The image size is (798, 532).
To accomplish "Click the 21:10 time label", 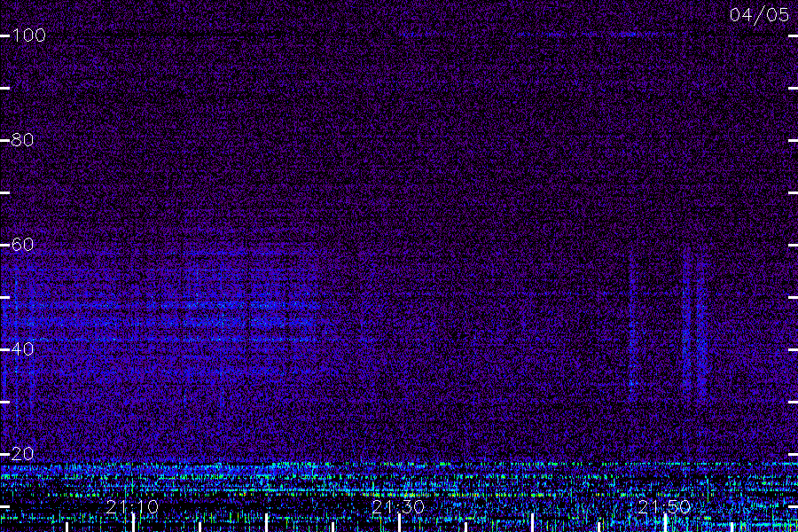I will (132, 507).
